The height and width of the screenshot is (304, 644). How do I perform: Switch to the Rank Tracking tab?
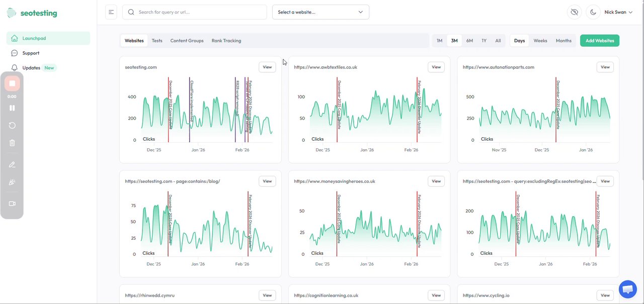226,41
